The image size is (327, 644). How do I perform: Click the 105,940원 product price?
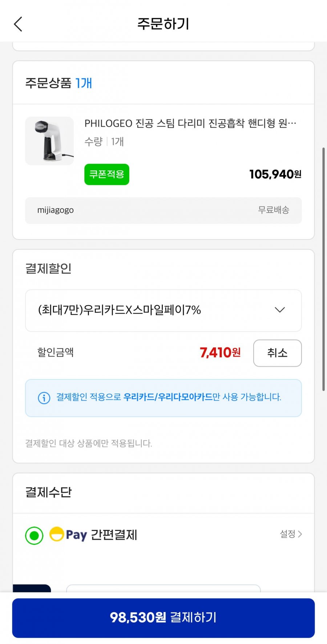point(275,174)
